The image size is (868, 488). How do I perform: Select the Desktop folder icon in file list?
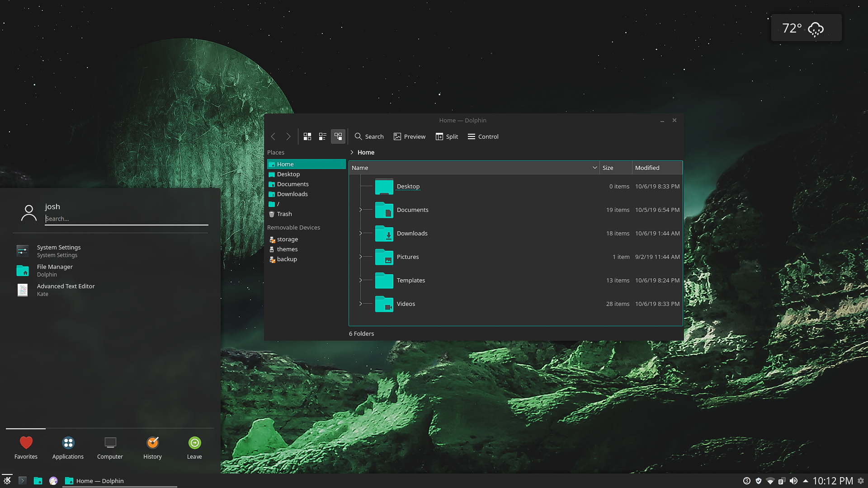(384, 187)
